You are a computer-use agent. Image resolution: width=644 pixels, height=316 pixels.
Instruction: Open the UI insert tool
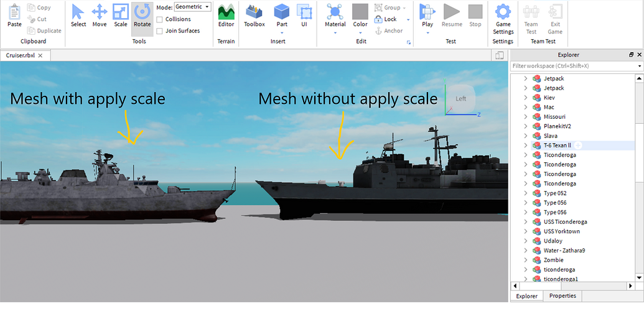(304, 16)
